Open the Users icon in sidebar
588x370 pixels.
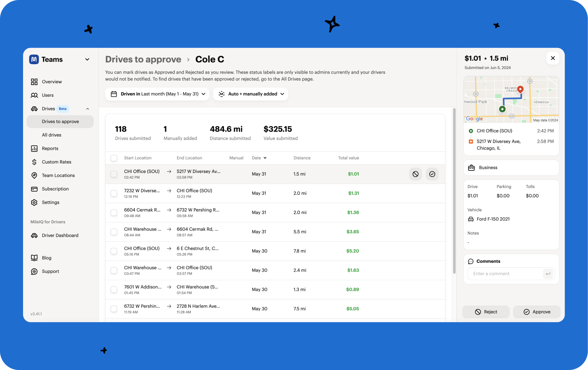pyautogui.click(x=34, y=95)
